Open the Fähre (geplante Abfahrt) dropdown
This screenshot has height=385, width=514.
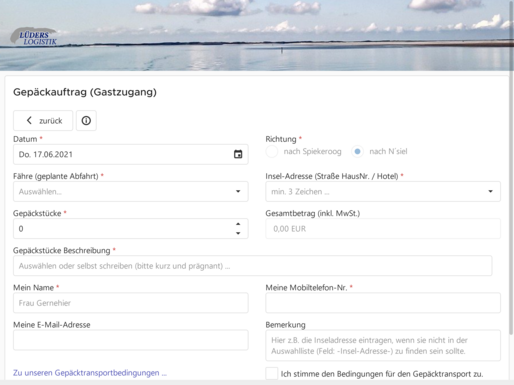131,191
